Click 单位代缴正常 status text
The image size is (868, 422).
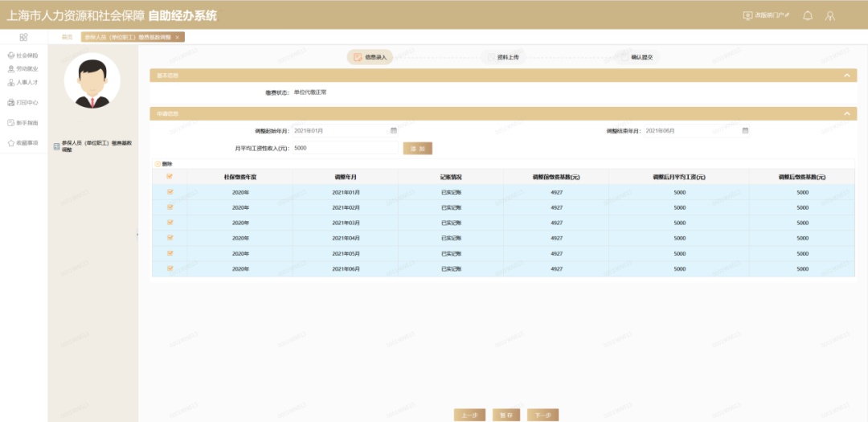(310, 92)
